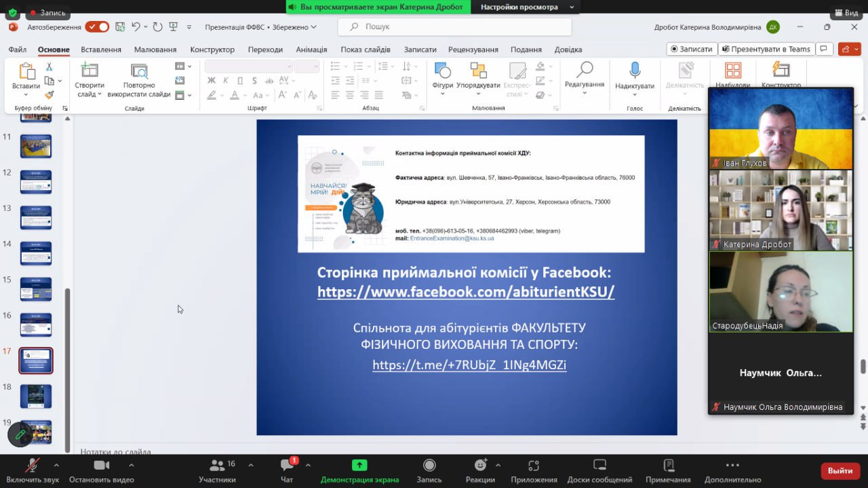Select the Reuse Slides icon
This screenshot has width=868, height=488.
(x=139, y=71)
